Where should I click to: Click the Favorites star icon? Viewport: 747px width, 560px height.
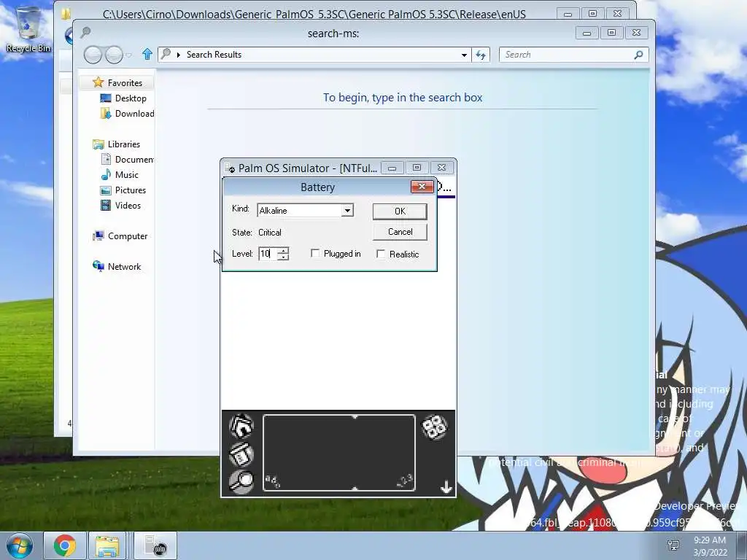pos(98,82)
